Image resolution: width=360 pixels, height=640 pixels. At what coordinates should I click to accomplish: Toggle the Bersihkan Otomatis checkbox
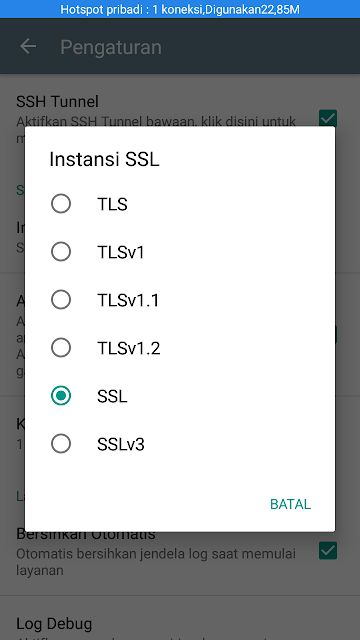[x=328, y=550]
